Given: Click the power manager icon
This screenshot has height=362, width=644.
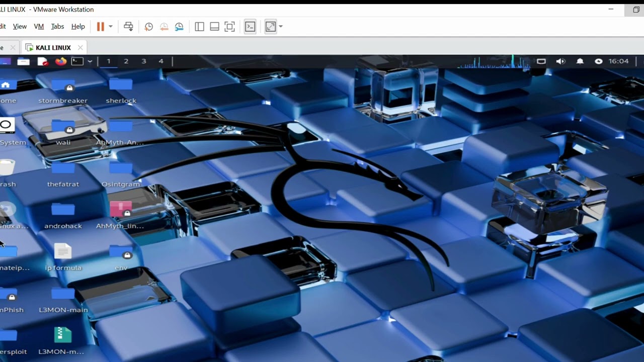Looking at the screenshot, I should (598, 61).
